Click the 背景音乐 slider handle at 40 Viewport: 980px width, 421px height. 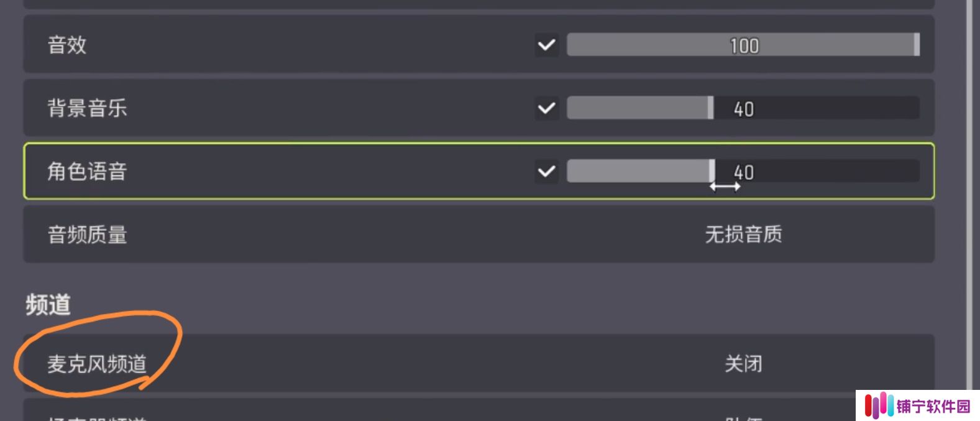tap(710, 108)
